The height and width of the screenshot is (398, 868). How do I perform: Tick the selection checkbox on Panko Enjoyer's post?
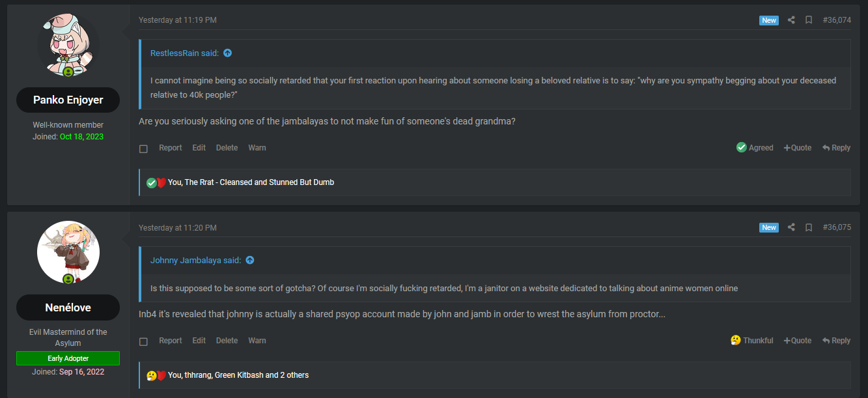tap(143, 149)
